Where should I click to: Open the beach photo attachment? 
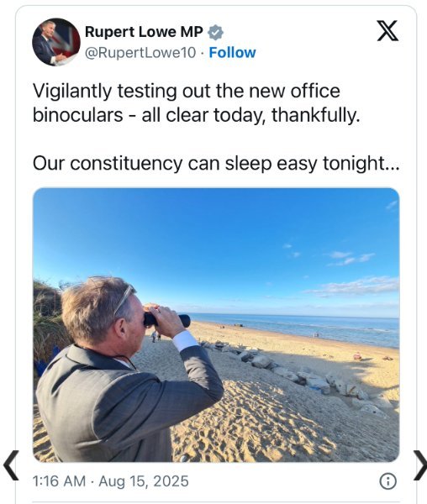[216, 324]
